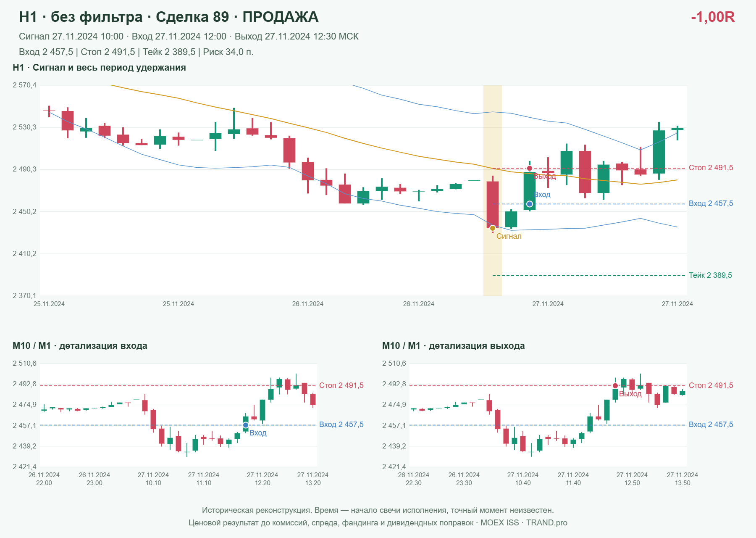Click the 2 450,2 axis value on H1 chart
This screenshot has width=756, height=538.
(24, 211)
